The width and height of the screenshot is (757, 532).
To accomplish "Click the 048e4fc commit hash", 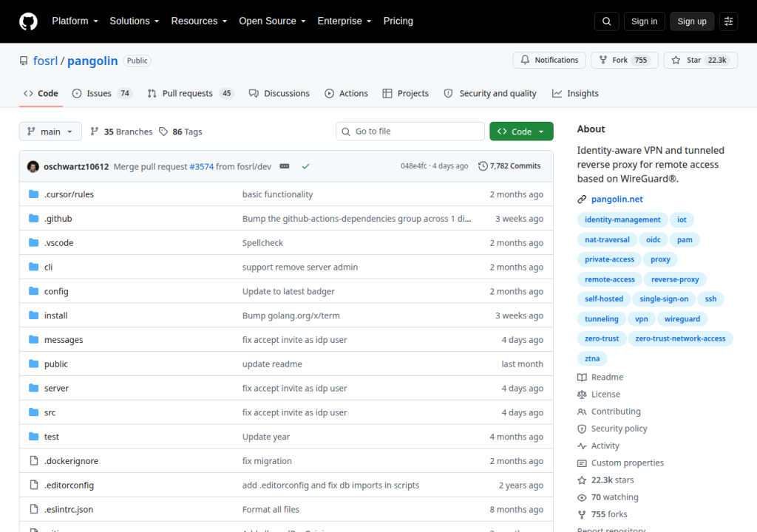I will 413,166.
